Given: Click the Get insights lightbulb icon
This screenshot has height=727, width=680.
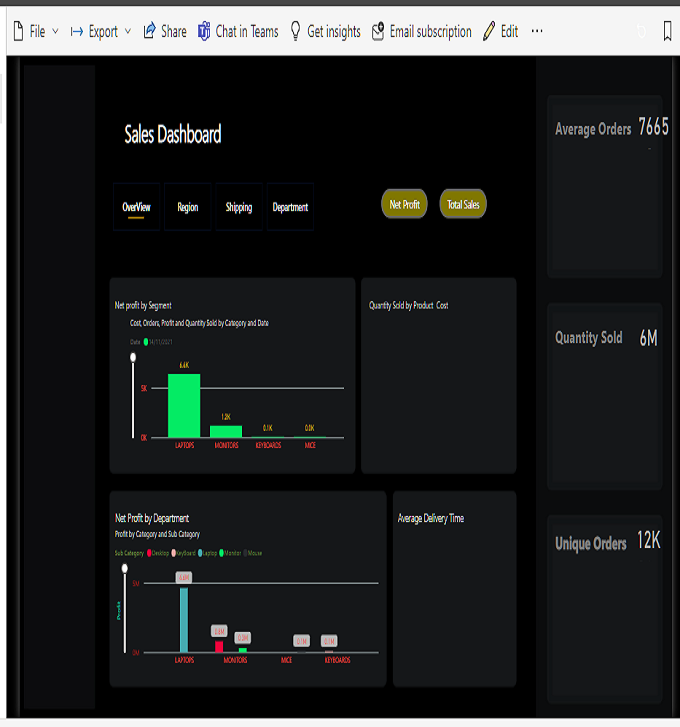Looking at the screenshot, I should (296, 32).
